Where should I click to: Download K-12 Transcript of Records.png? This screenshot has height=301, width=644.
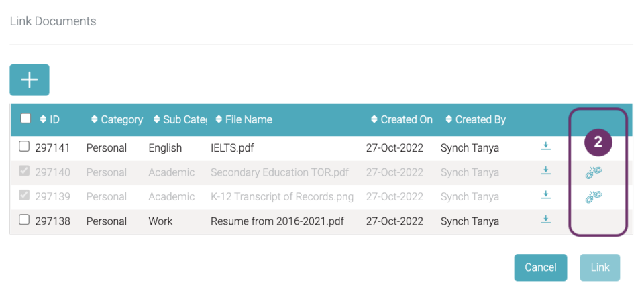click(x=545, y=194)
